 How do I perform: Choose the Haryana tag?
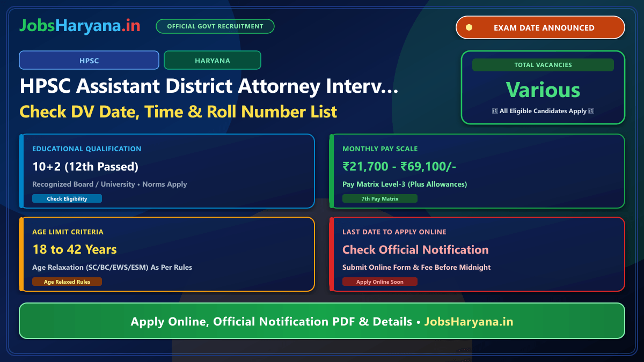coord(213,60)
